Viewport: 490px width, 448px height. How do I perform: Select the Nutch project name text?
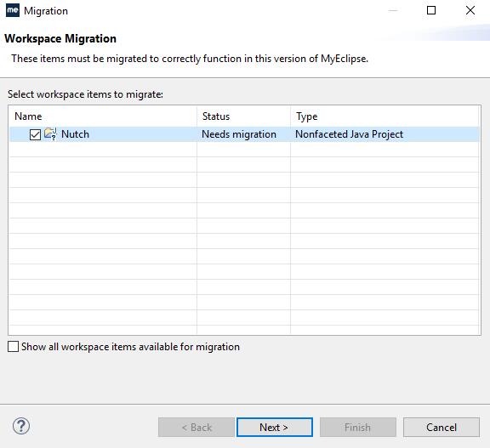(x=76, y=134)
